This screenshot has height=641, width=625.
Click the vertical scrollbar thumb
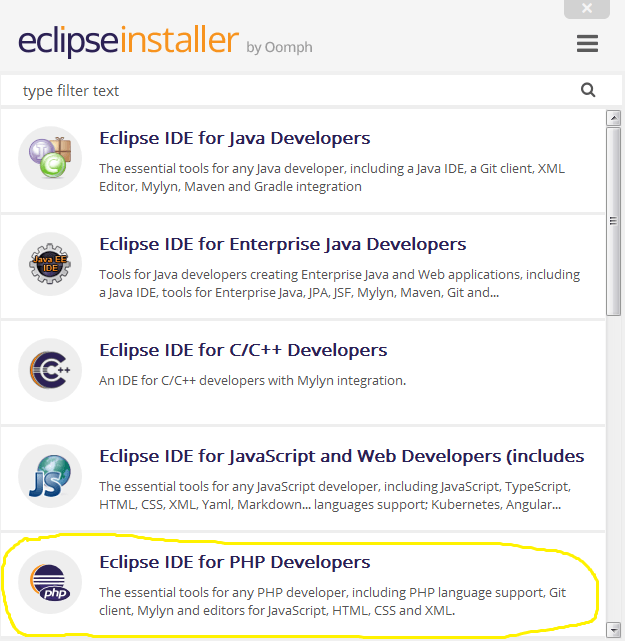point(614,221)
